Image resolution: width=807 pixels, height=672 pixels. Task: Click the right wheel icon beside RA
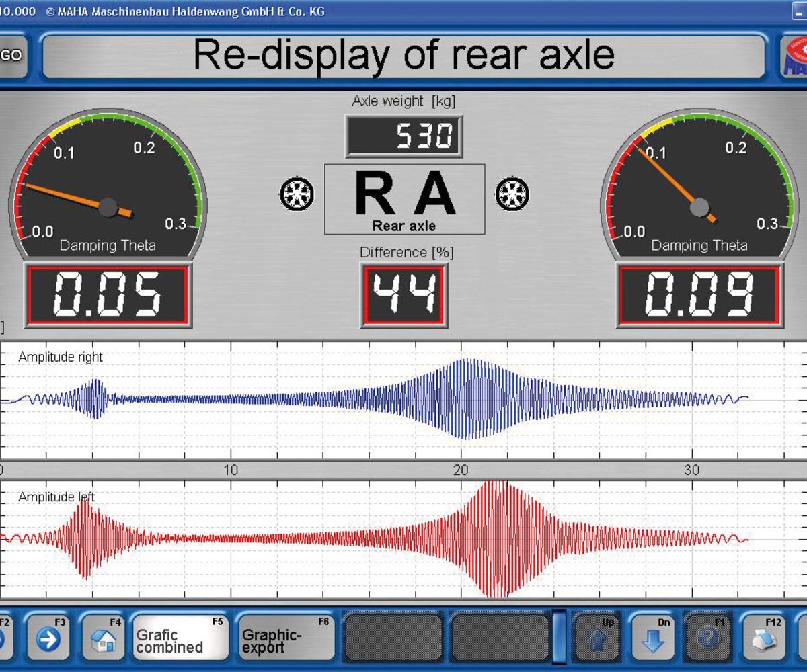click(x=512, y=195)
